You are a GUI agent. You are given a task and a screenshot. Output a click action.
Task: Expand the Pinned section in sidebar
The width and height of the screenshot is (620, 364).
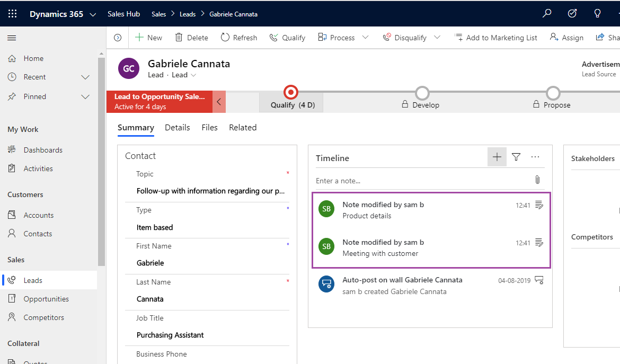pos(85,97)
